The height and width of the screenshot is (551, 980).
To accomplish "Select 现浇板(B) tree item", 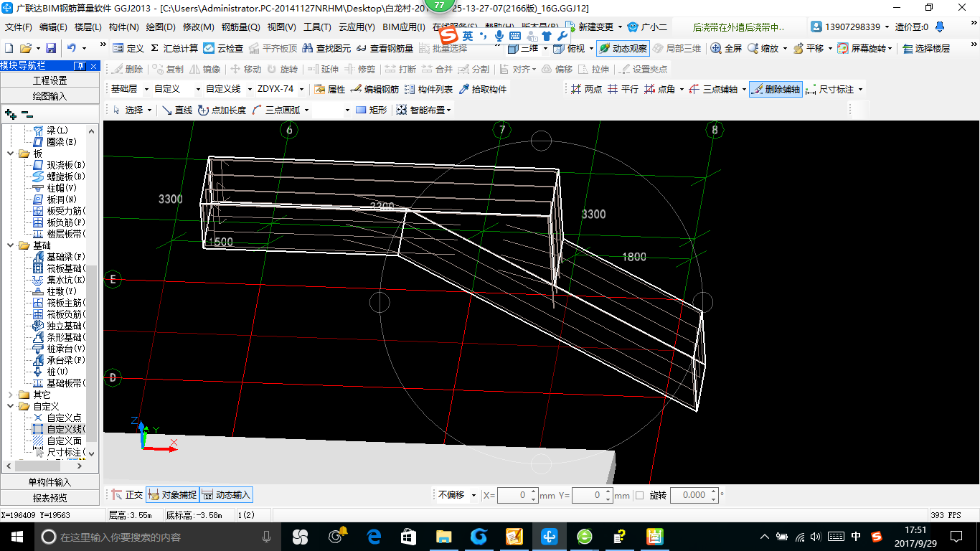I will pos(60,165).
